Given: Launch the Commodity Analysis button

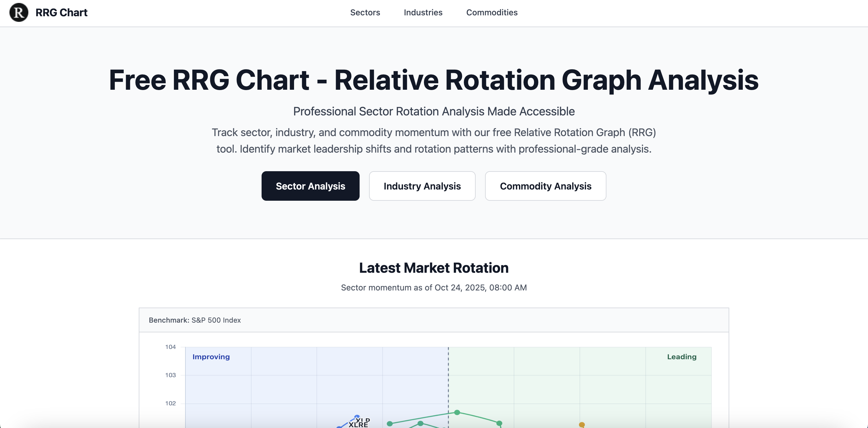Looking at the screenshot, I should (545, 186).
